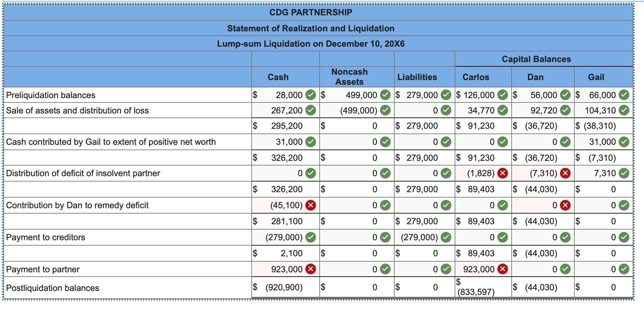
Task: Click the green check beside Gail 7,310
Action: [624, 173]
